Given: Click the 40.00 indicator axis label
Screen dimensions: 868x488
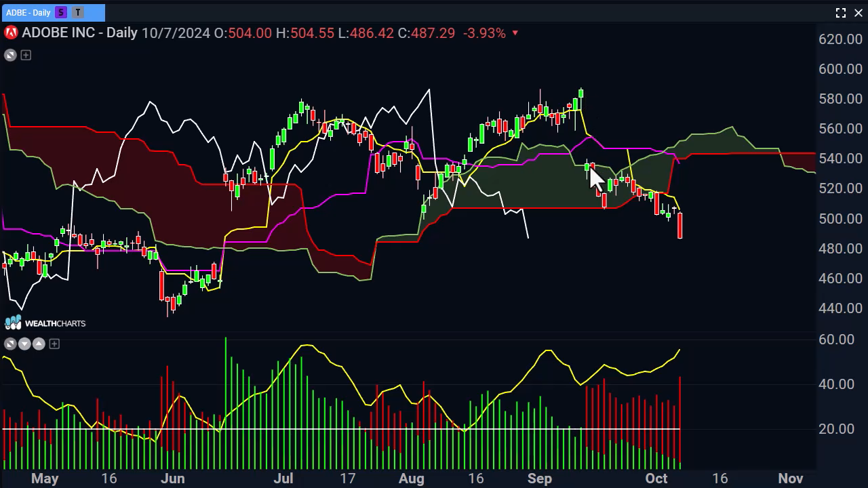Looking at the screenshot, I should tap(836, 384).
